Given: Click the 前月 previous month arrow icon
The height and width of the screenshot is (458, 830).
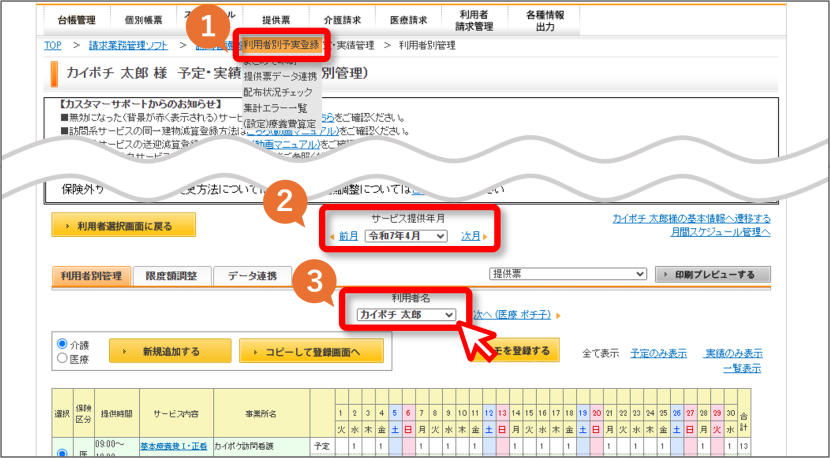Looking at the screenshot, I should point(332,237).
